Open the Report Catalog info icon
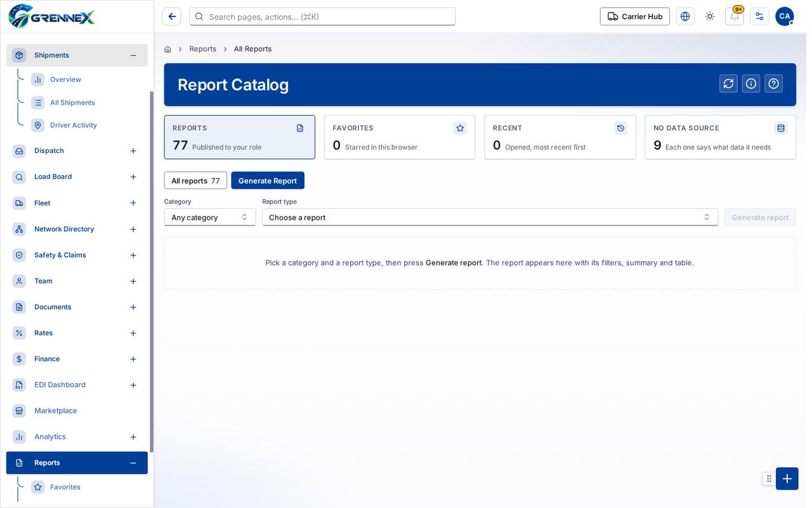Screen dimensions: 812x508 tap(751, 84)
